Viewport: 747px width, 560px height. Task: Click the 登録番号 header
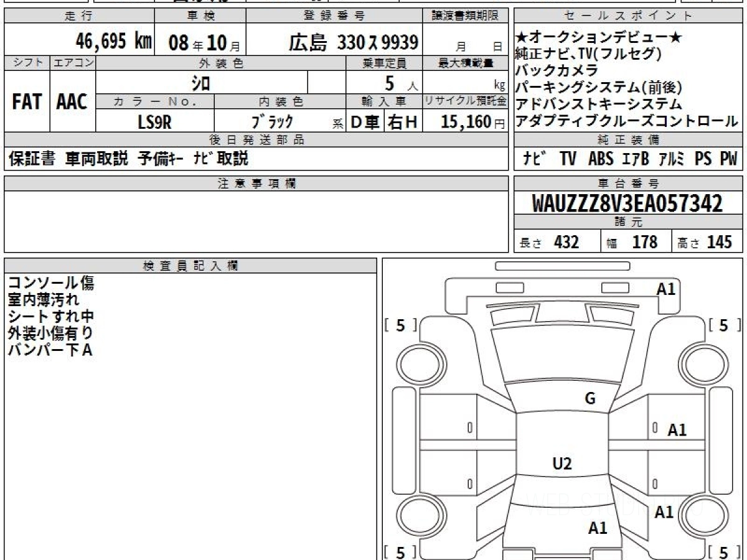coord(334,16)
